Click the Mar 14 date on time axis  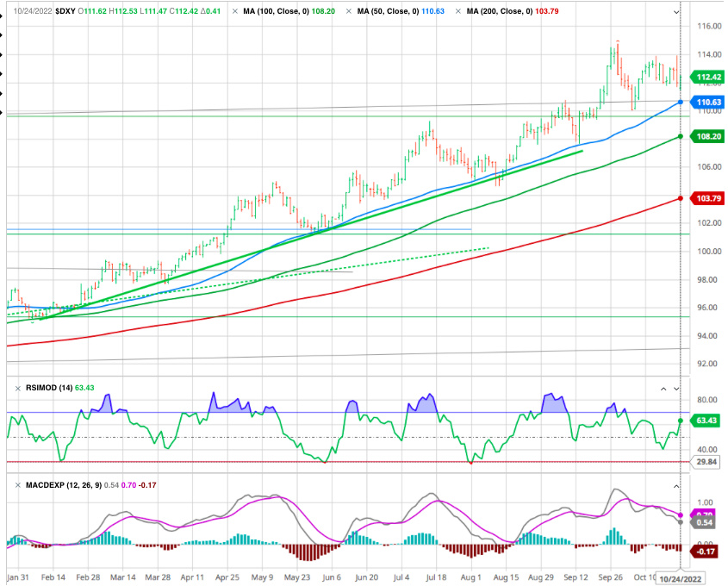123,577
